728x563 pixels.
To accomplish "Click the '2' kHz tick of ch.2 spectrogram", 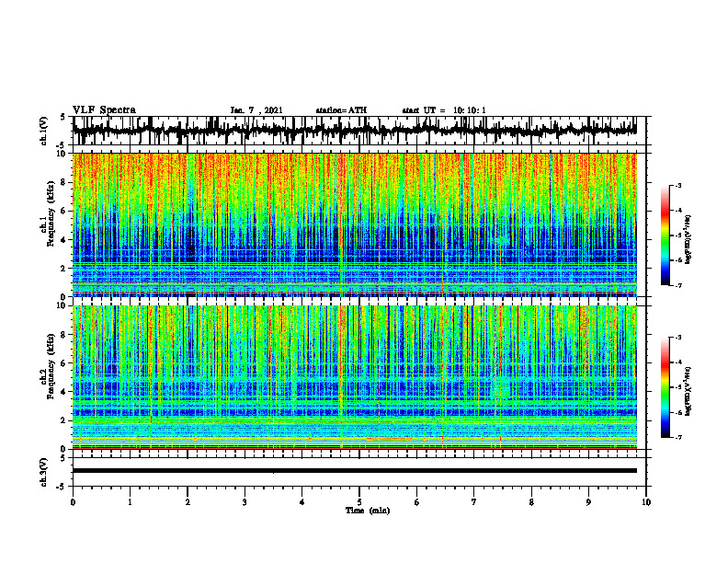I will [64, 420].
